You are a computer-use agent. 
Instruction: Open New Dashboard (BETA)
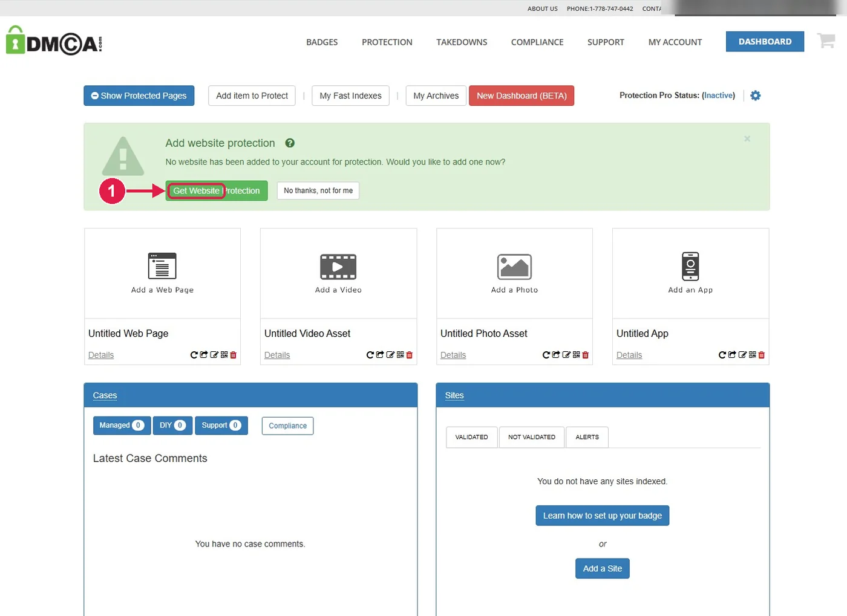coord(522,96)
